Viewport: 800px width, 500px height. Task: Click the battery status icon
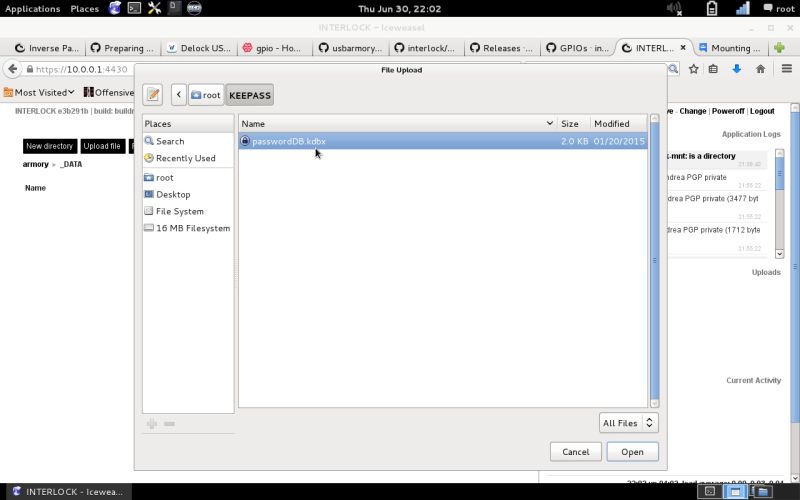712,8
